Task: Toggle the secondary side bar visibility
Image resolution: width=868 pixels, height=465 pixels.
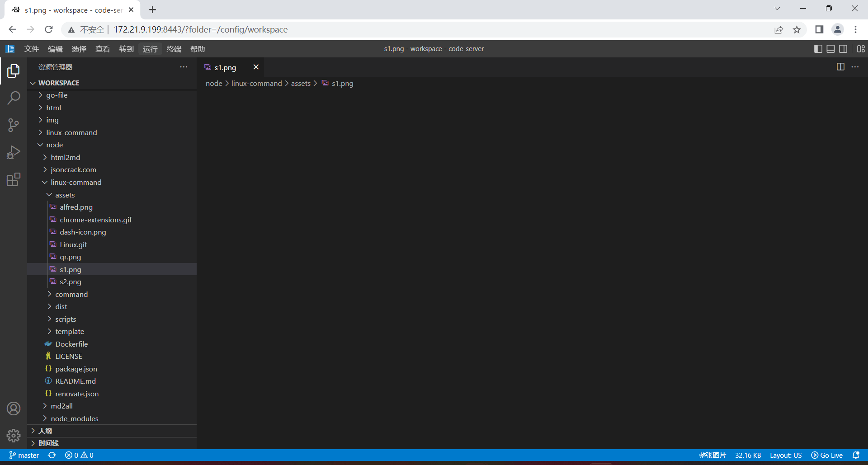Action: click(843, 49)
